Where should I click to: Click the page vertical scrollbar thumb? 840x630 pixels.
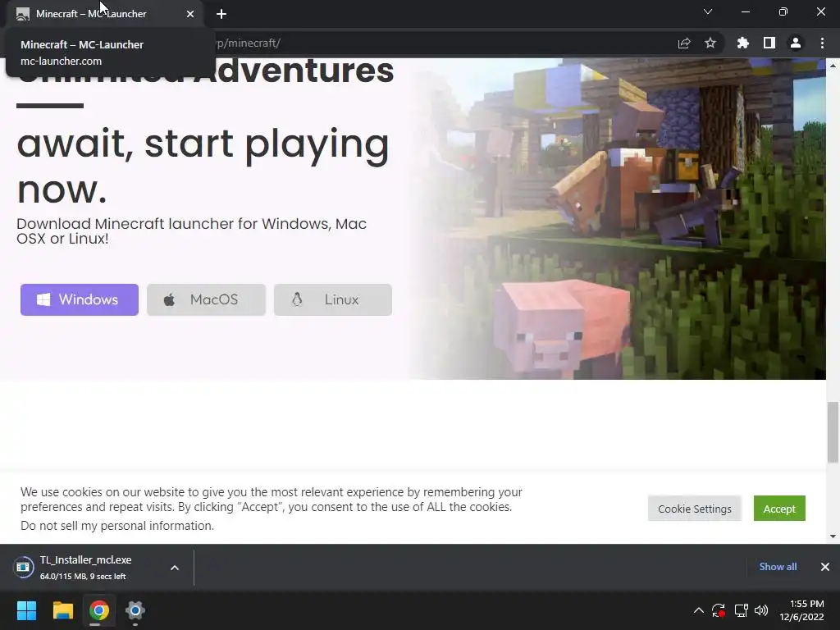click(833, 431)
